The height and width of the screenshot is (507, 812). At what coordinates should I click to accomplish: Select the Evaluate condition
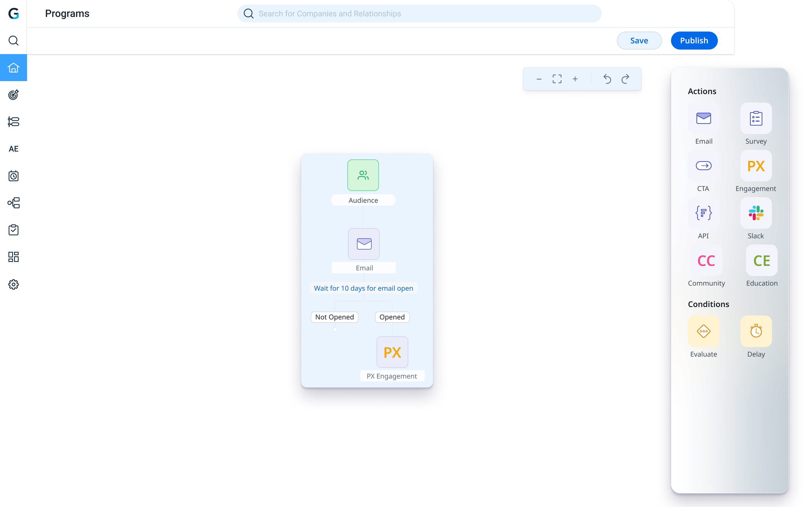click(x=704, y=332)
